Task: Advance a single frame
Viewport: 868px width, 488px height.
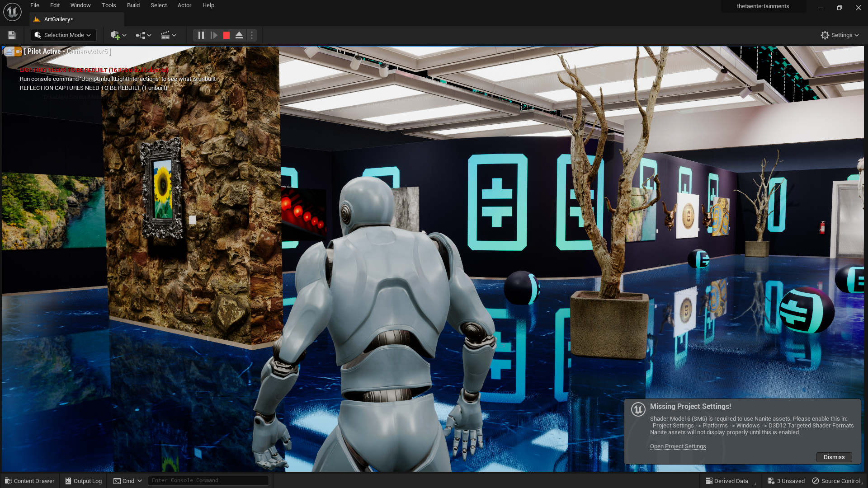Action: pyautogui.click(x=214, y=35)
